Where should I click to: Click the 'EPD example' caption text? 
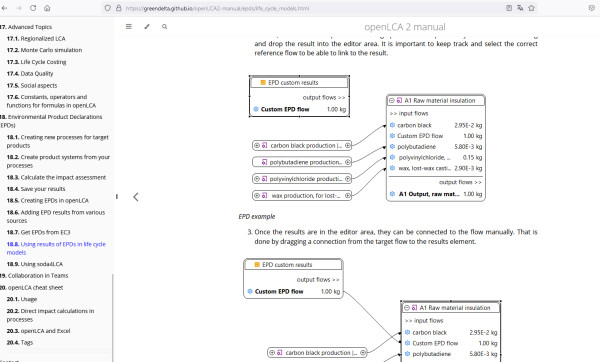pos(257,217)
